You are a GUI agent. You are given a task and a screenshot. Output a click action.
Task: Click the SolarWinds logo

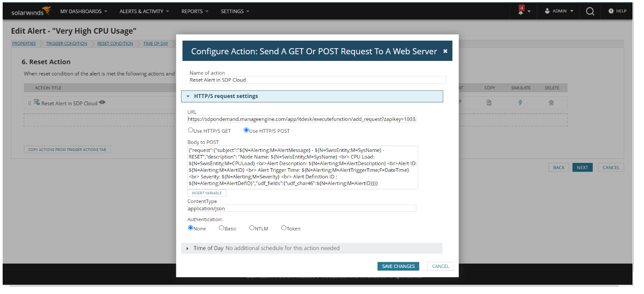click(31, 11)
